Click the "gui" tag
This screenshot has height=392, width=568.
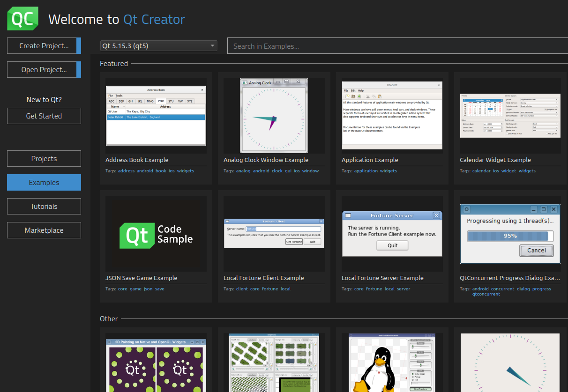[288, 171]
